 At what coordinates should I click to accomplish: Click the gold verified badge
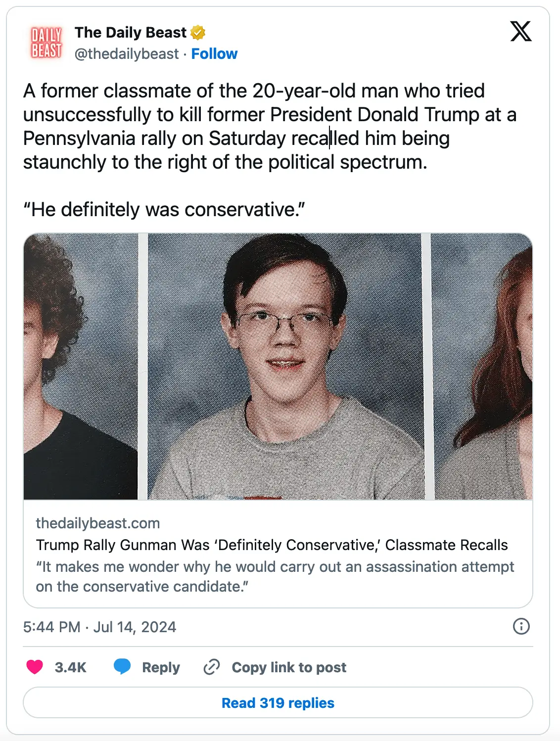(198, 33)
